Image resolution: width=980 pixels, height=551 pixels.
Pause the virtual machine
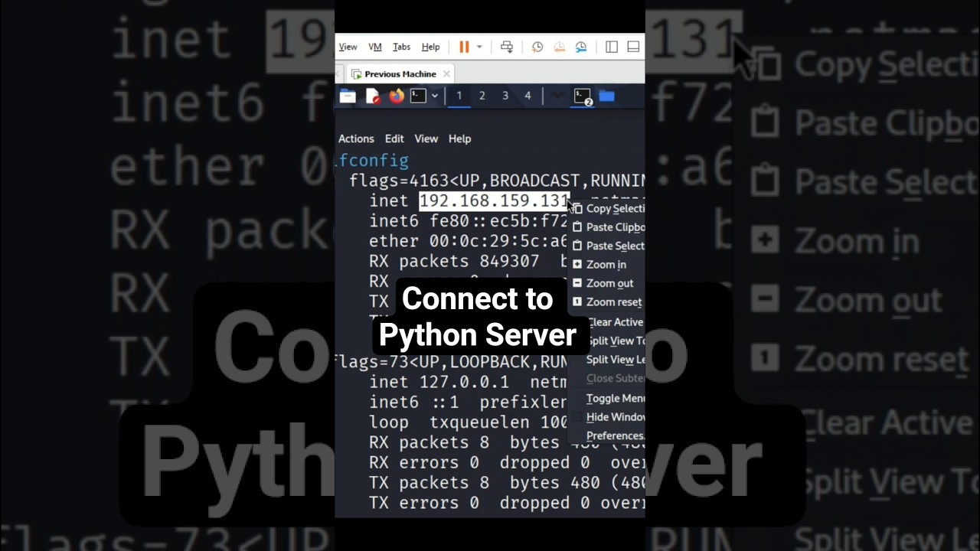[464, 47]
